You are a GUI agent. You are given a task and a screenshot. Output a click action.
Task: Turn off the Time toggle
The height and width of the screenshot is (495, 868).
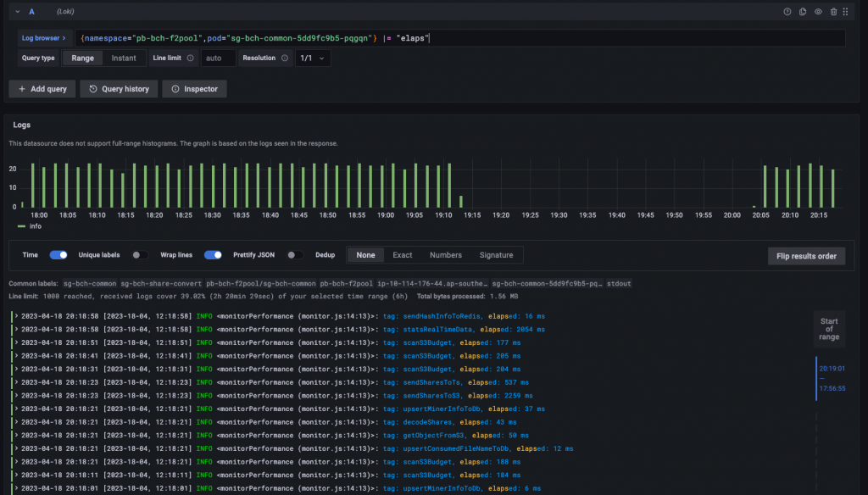[x=58, y=255]
